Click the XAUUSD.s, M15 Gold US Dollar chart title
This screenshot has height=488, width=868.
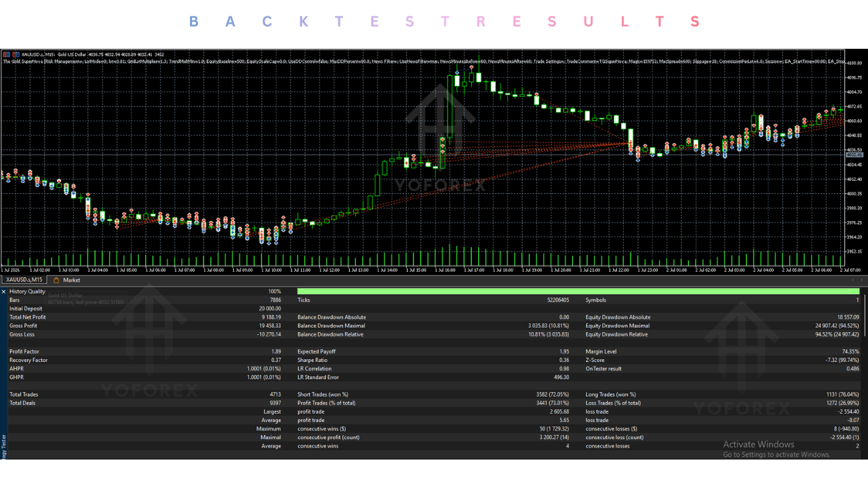(54, 54)
